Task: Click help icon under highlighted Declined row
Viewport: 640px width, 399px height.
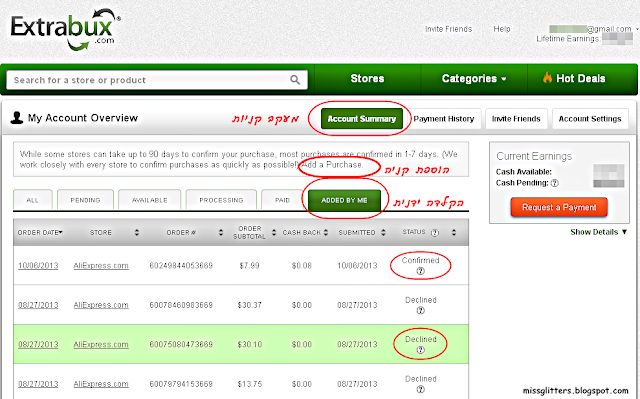Action: (420, 350)
